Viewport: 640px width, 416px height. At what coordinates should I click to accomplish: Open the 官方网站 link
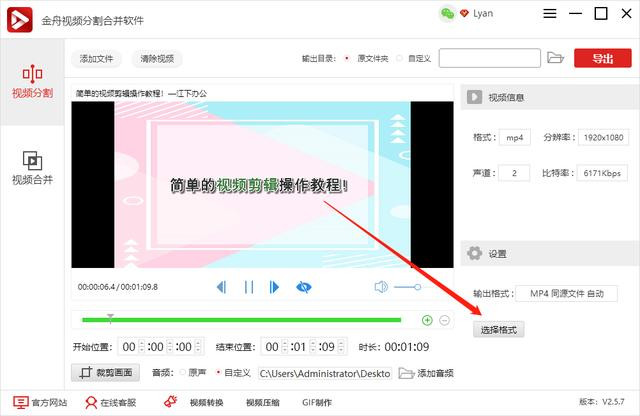(40, 403)
